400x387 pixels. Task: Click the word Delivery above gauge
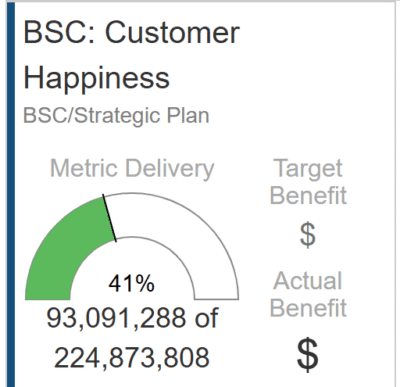pyautogui.click(x=170, y=168)
